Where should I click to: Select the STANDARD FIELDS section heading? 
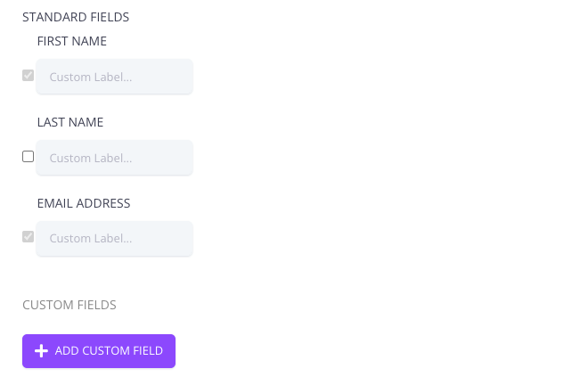(76, 17)
